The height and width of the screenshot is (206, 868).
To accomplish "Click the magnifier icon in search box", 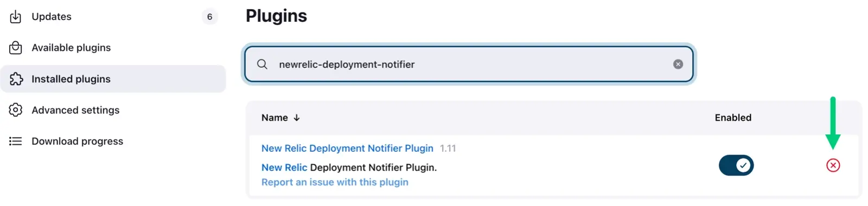I will point(262,65).
